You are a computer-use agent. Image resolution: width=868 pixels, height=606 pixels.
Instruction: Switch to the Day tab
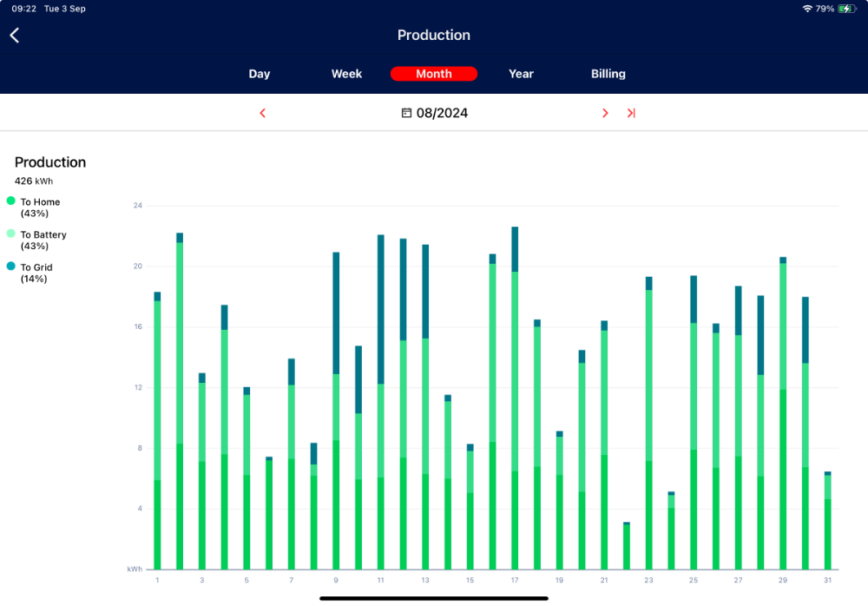click(260, 74)
